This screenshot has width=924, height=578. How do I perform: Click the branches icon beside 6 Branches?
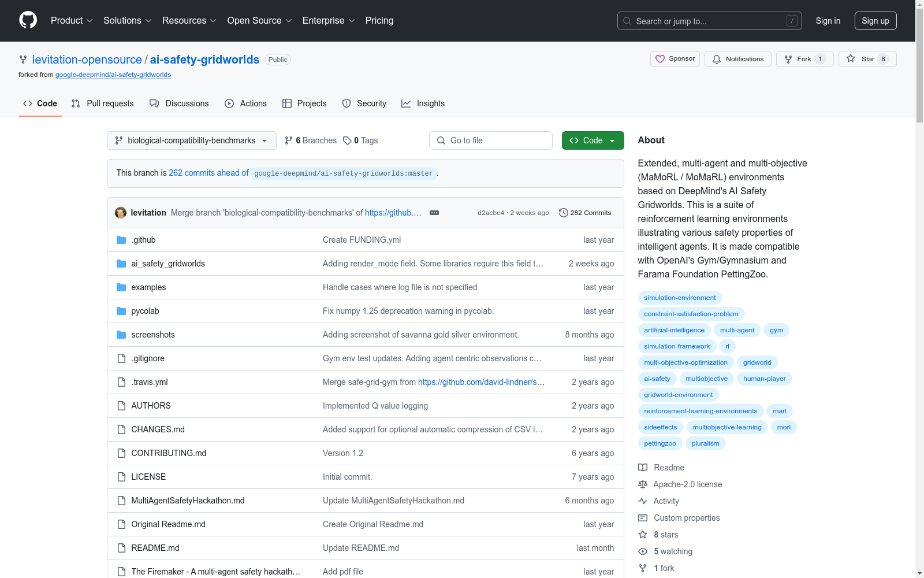tap(289, 140)
